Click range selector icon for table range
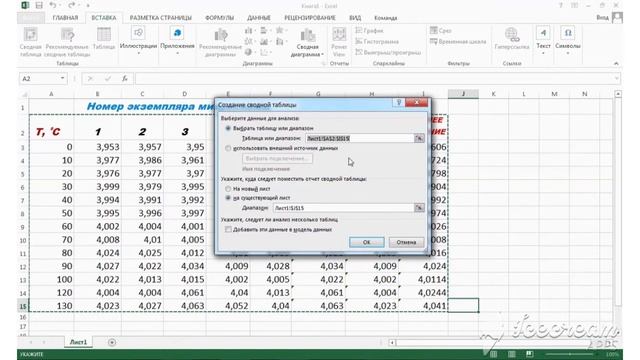640x360 pixels. pos(419,138)
